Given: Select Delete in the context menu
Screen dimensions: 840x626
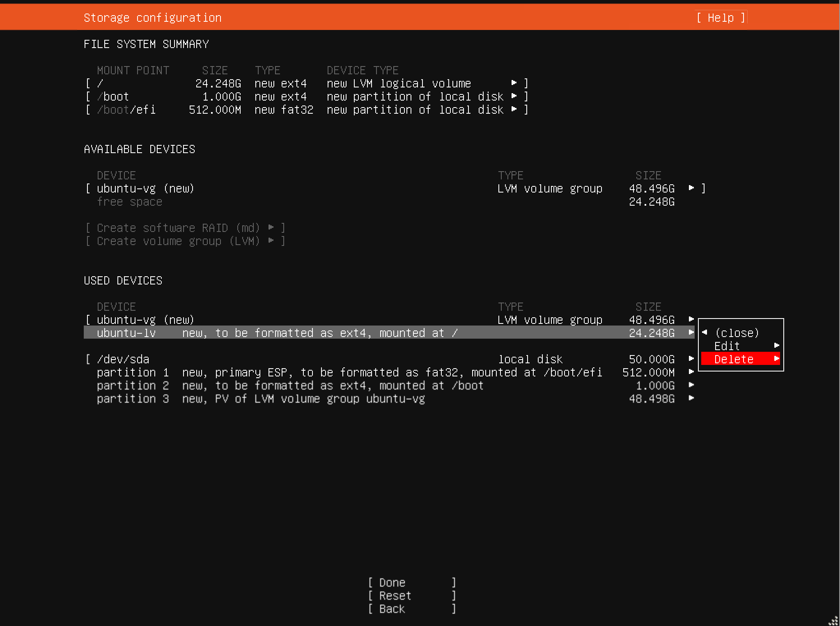Looking at the screenshot, I should coord(733,359).
